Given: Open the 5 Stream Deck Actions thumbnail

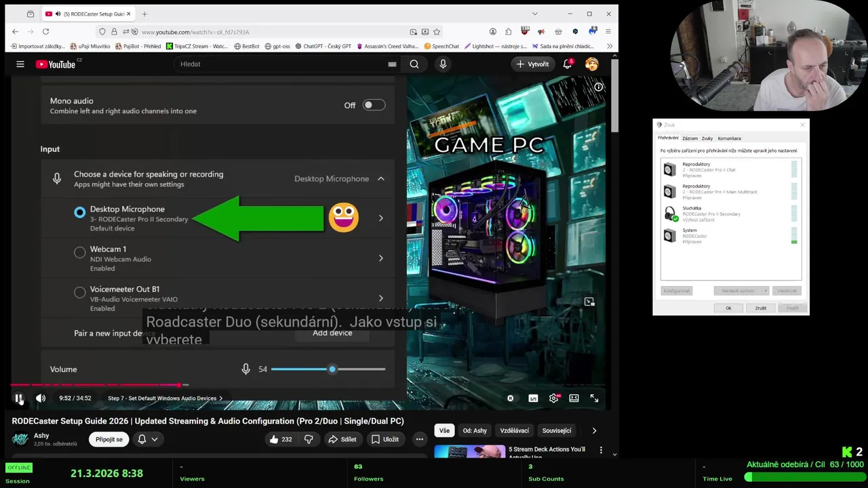Looking at the screenshot, I should (469, 451).
